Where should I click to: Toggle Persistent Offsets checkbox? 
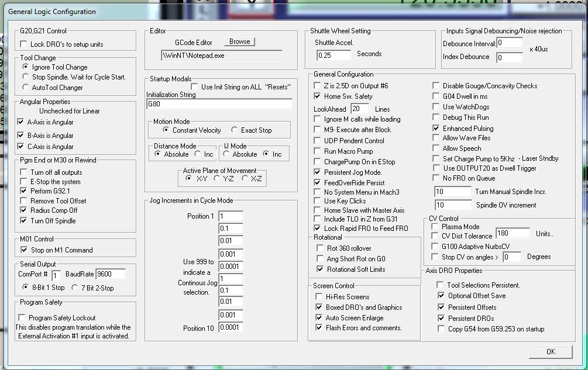coord(441,307)
